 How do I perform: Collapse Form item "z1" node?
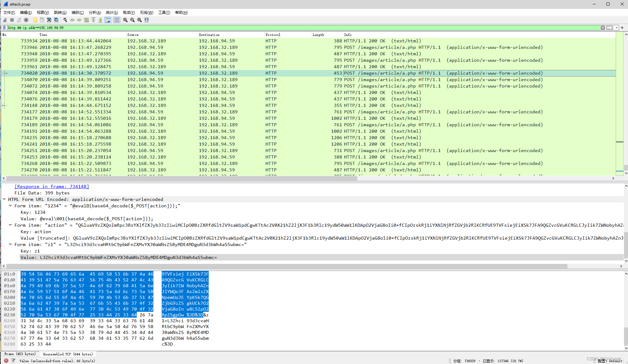point(10,245)
